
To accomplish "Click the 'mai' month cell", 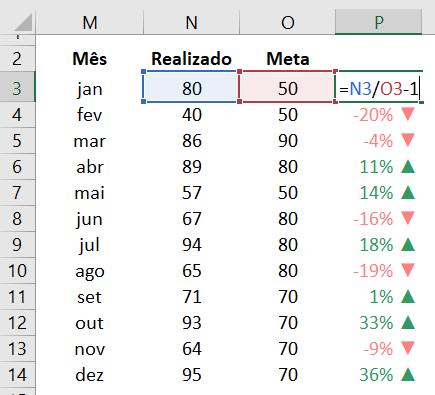I will coord(90,193).
